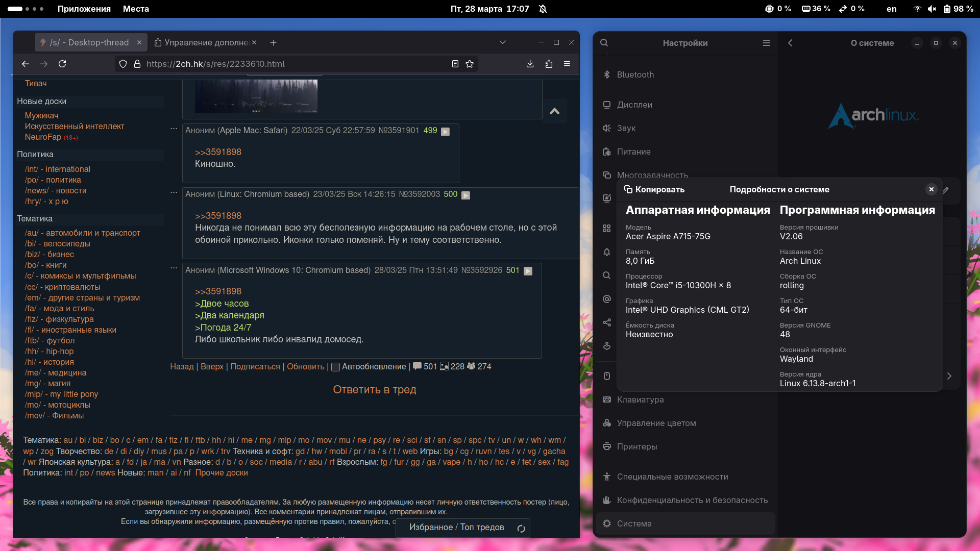Select the online accounts @ icon in Settings
Screen dimensions: 980x551
(x=606, y=299)
